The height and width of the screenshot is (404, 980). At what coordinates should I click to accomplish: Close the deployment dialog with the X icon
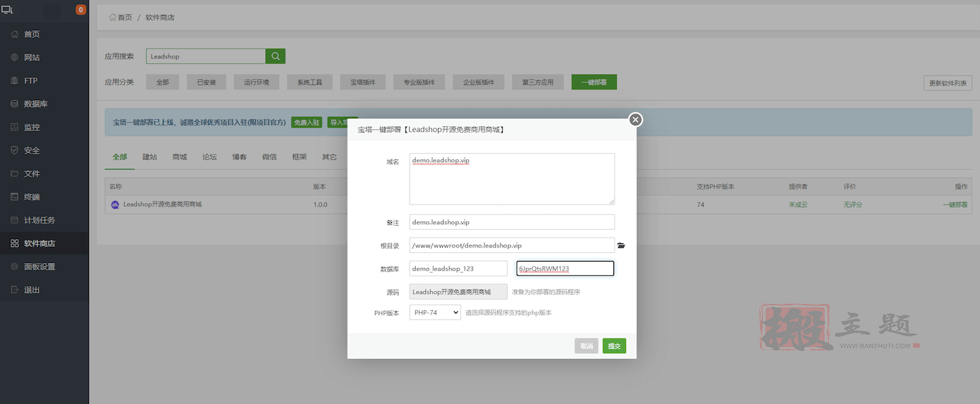point(635,120)
